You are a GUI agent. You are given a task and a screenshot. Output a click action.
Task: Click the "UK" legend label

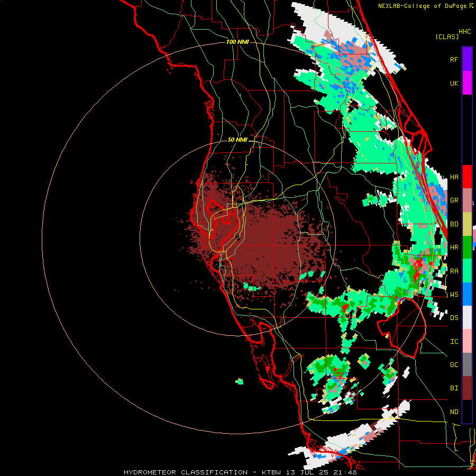point(454,83)
